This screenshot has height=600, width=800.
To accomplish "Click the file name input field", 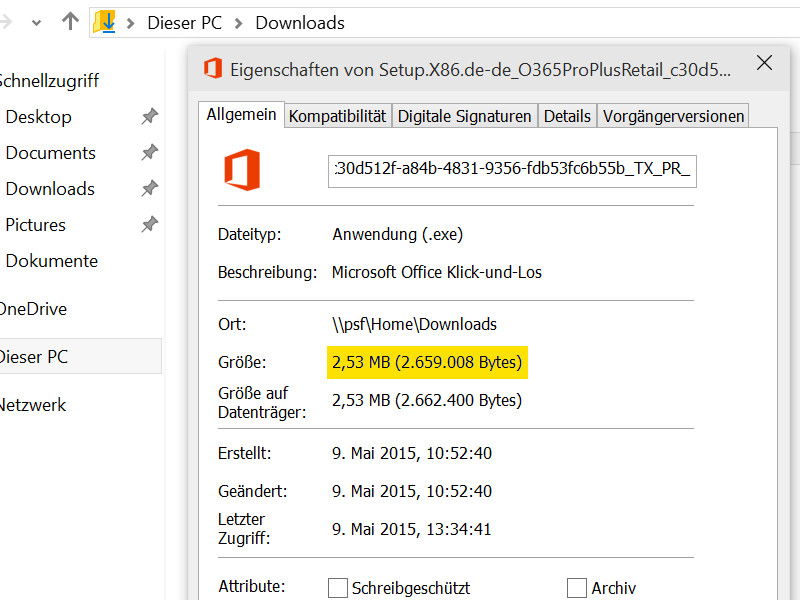I will 512,171.
